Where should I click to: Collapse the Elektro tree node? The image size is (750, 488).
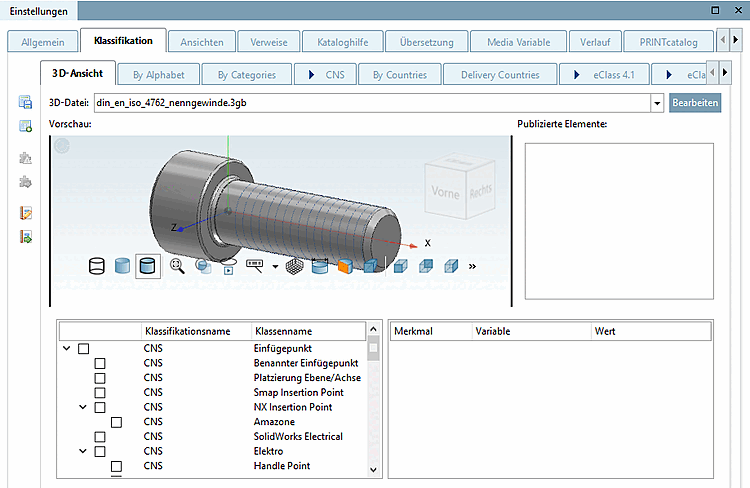pos(84,452)
